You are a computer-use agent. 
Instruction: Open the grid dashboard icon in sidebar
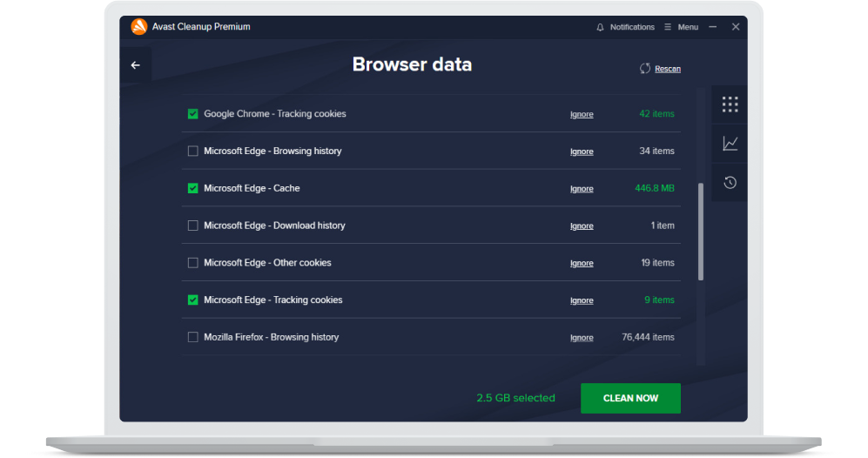(x=730, y=104)
